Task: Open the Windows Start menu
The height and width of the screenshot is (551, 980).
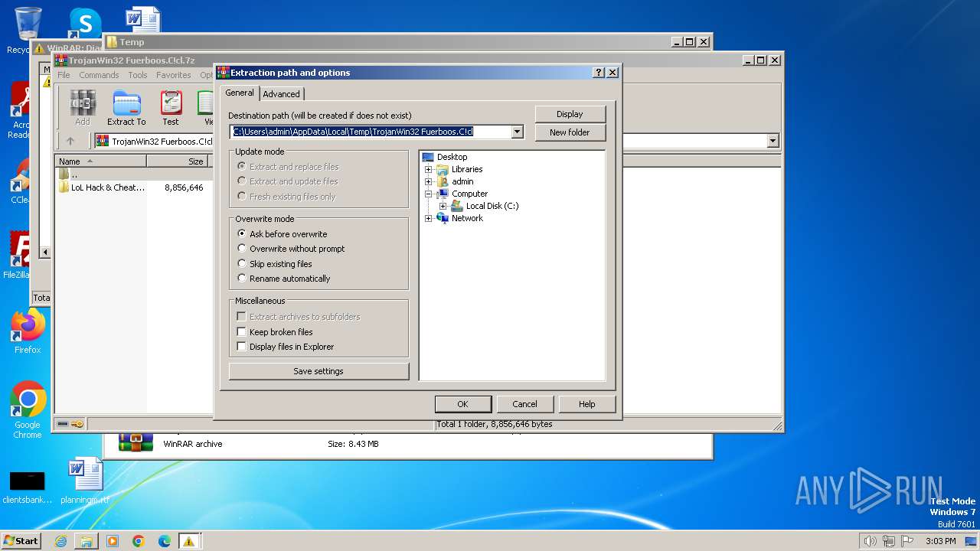Action: pyautogui.click(x=21, y=541)
